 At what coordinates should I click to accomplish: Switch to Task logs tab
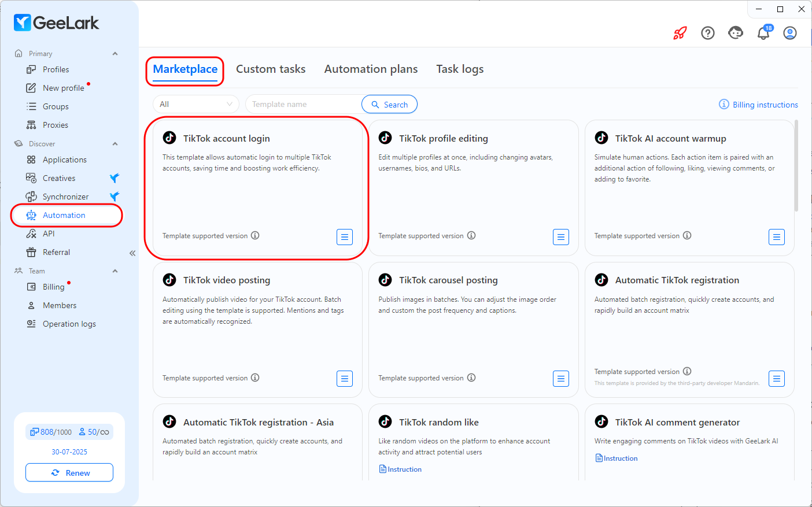(x=460, y=69)
